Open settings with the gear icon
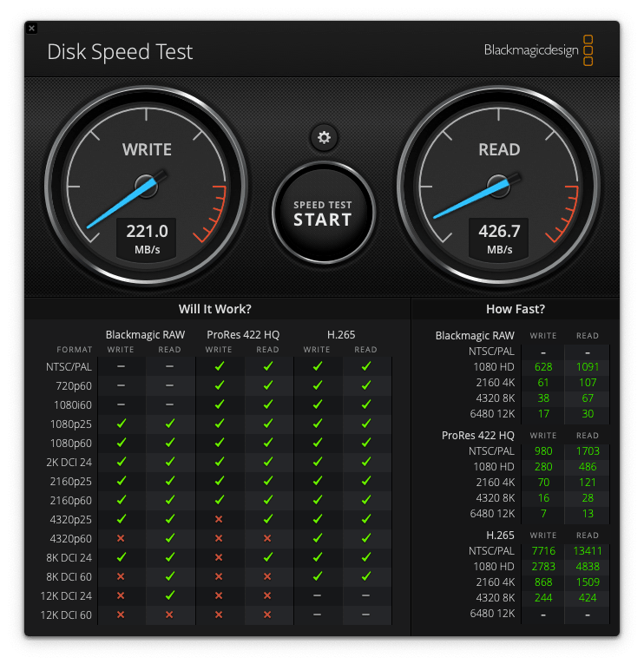Image resolution: width=644 pixels, height=664 pixels. (x=324, y=138)
